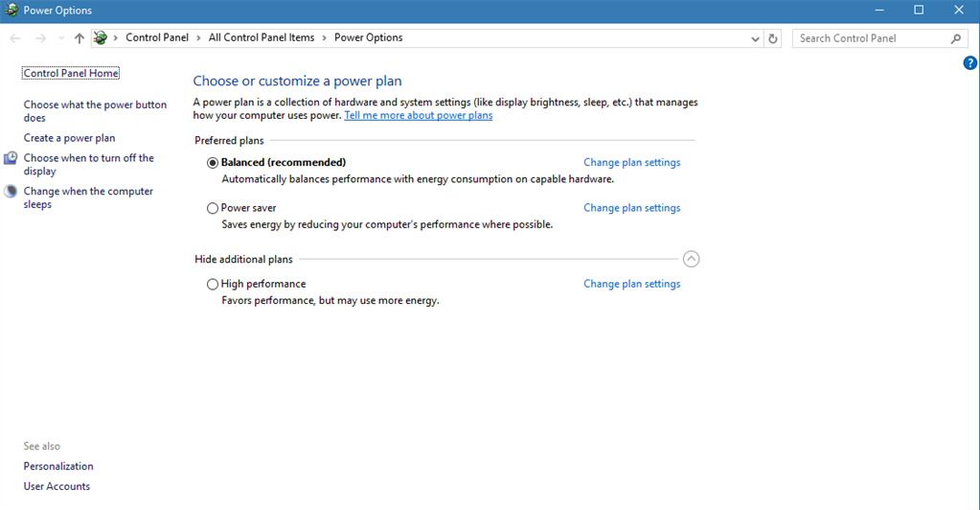Select the Power saver radio button

coord(213,208)
